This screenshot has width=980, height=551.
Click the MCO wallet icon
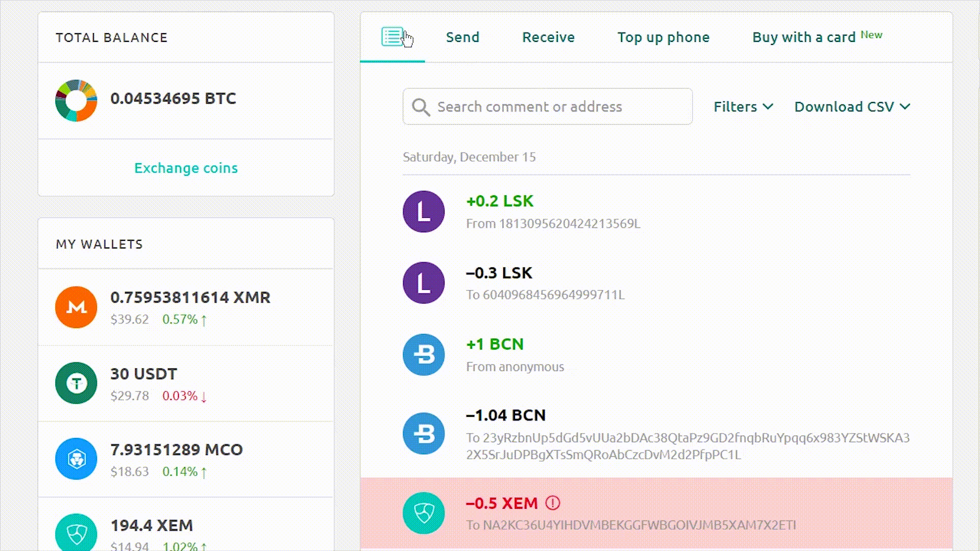(x=76, y=459)
